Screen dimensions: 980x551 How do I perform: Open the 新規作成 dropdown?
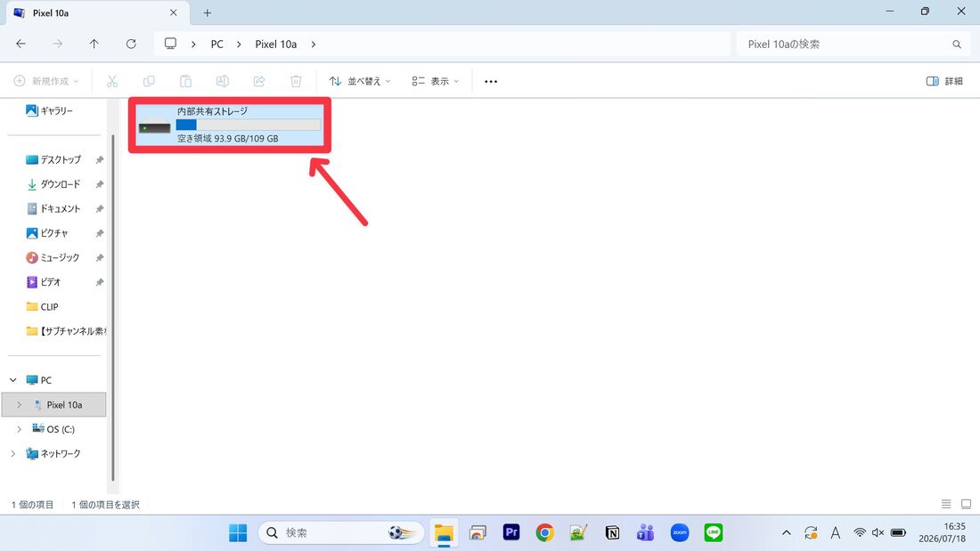(47, 81)
